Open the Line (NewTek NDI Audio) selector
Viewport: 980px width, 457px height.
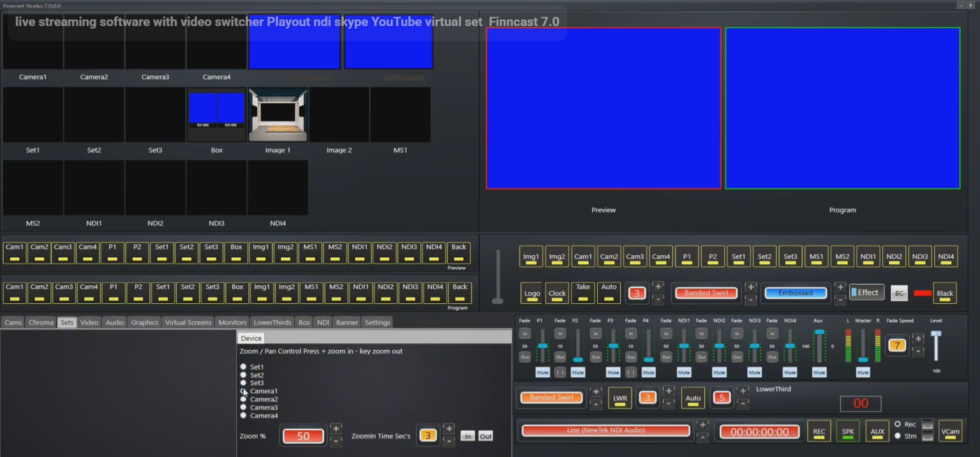point(605,430)
